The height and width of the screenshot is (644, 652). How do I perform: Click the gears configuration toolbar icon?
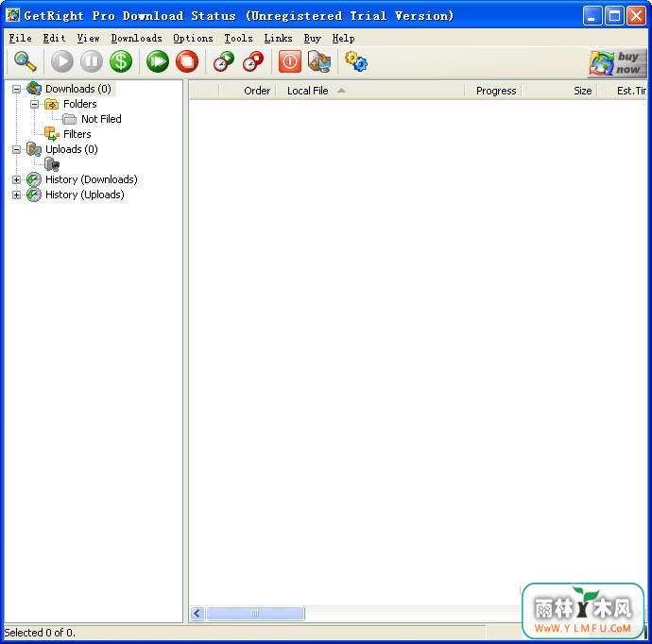(356, 61)
